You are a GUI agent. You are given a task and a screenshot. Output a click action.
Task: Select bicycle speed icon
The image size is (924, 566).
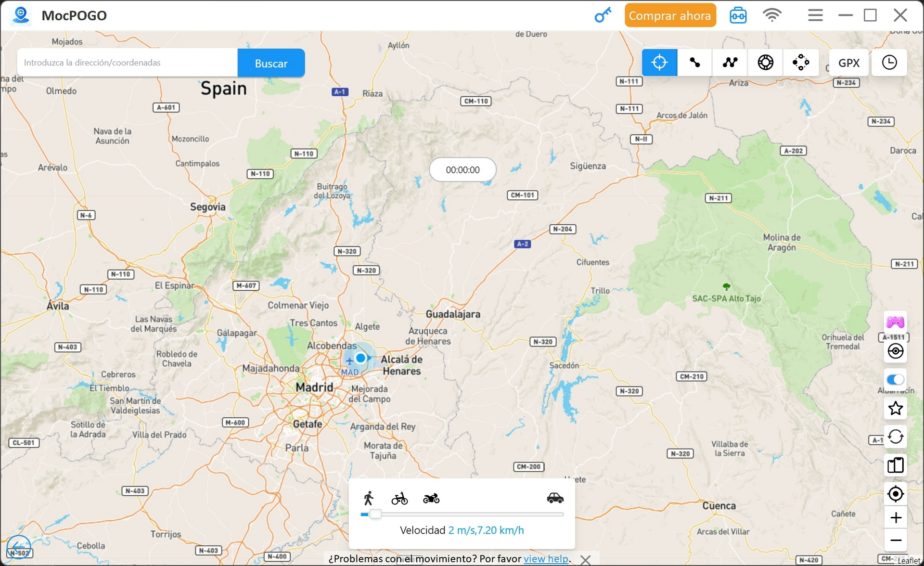tap(399, 499)
